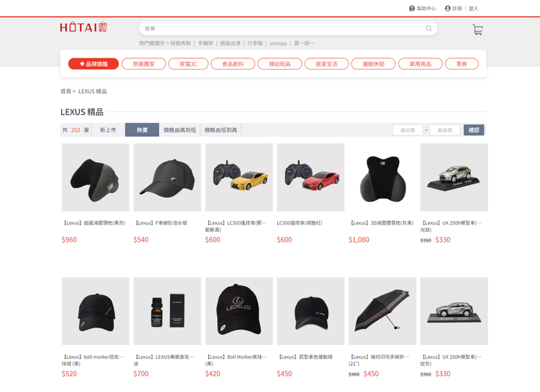This screenshot has height=392, width=540.
Task: Go to 註冊 sign-up link
Action: pos(457,9)
